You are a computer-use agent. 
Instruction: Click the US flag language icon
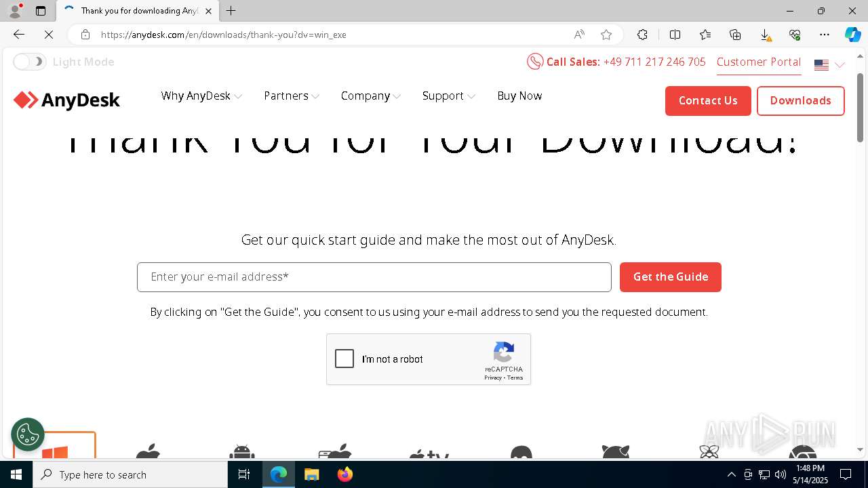821,65
